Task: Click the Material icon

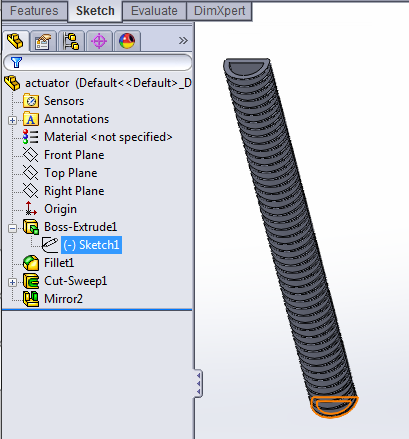Action: 30,137
